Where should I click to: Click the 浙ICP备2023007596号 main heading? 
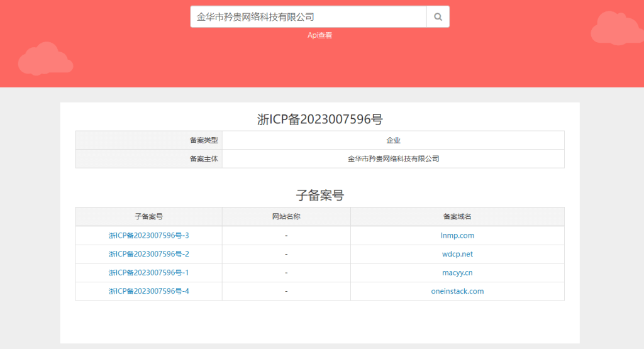[x=319, y=119]
